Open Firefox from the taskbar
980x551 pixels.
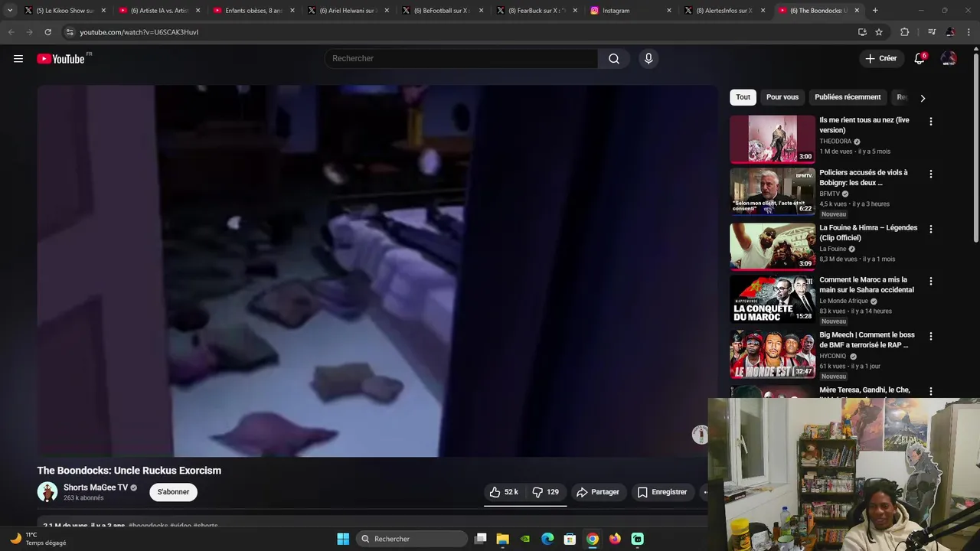click(x=615, y=539)
